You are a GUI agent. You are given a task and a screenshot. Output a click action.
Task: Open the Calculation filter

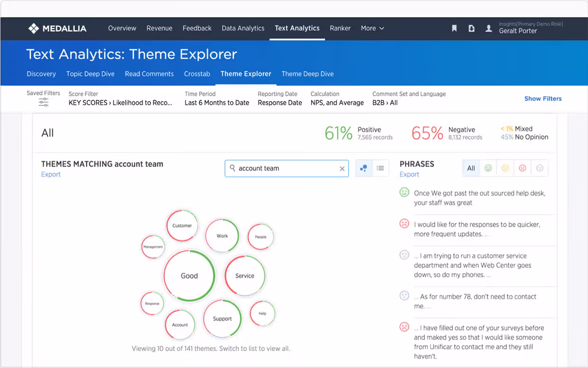[337, 99]
